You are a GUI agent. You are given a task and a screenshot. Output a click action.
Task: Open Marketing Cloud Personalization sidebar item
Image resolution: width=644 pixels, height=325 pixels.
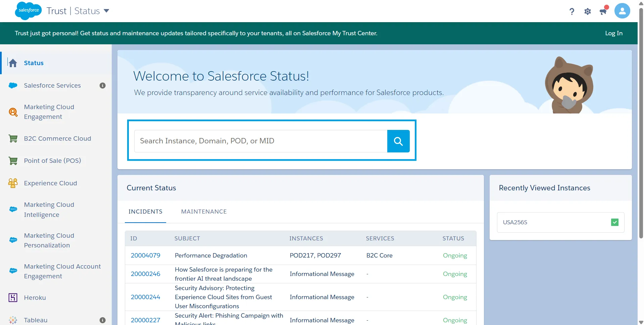click(49, 240)
